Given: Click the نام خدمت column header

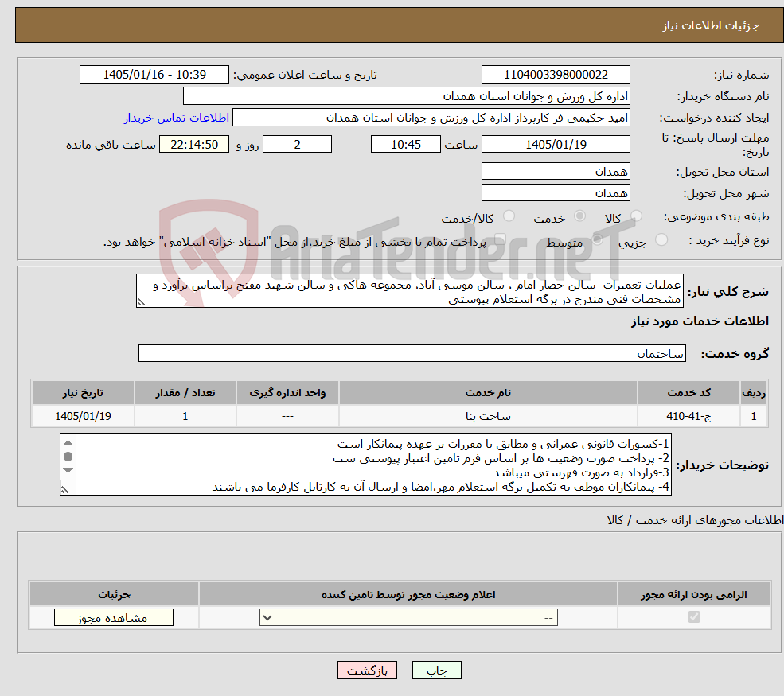Looking at the screenshot, I should pos(488,393).
